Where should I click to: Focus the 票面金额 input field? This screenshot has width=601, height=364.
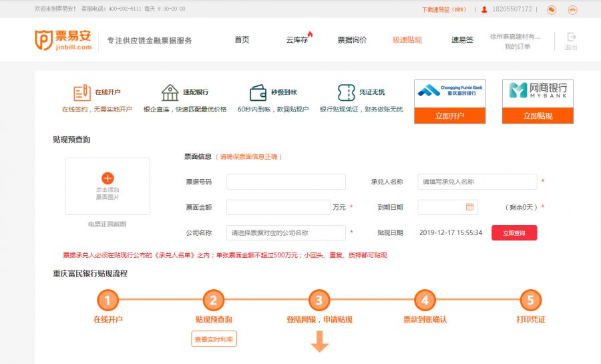[x=278, y=207]
